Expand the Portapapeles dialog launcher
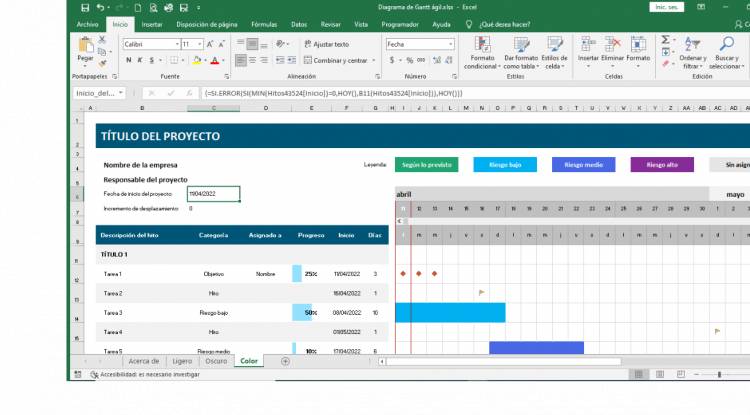This screenshot has width=750, height=415. click(114, 76)
